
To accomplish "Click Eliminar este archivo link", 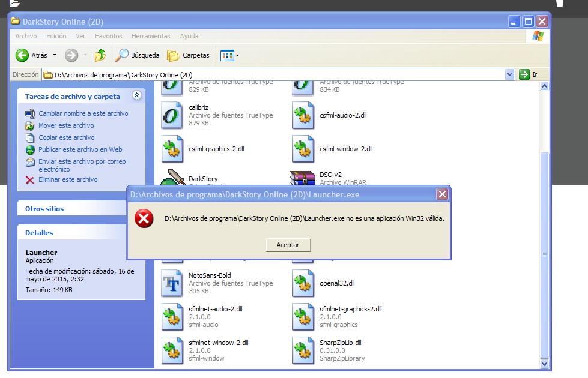I will coord(68,179).
